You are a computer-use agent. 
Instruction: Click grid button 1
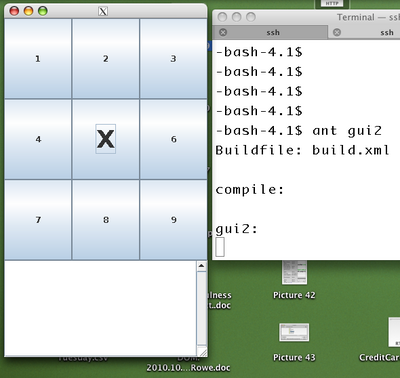tap(38, 59)
